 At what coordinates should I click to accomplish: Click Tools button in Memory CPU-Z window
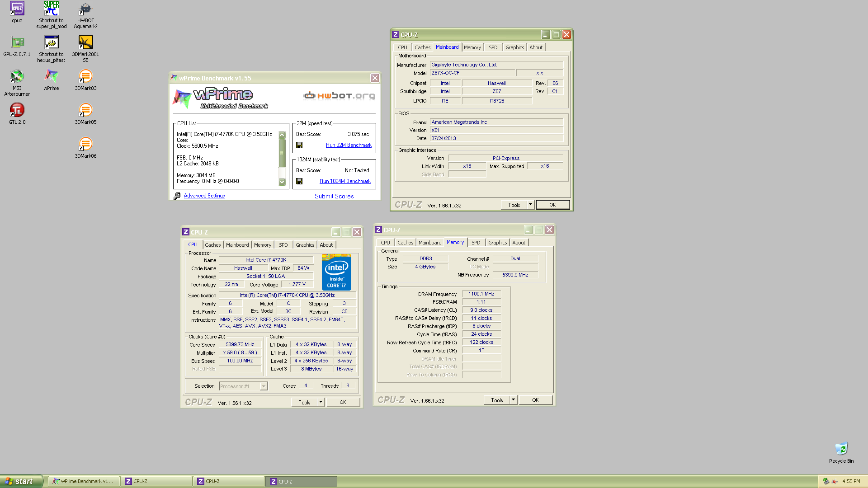497,400
